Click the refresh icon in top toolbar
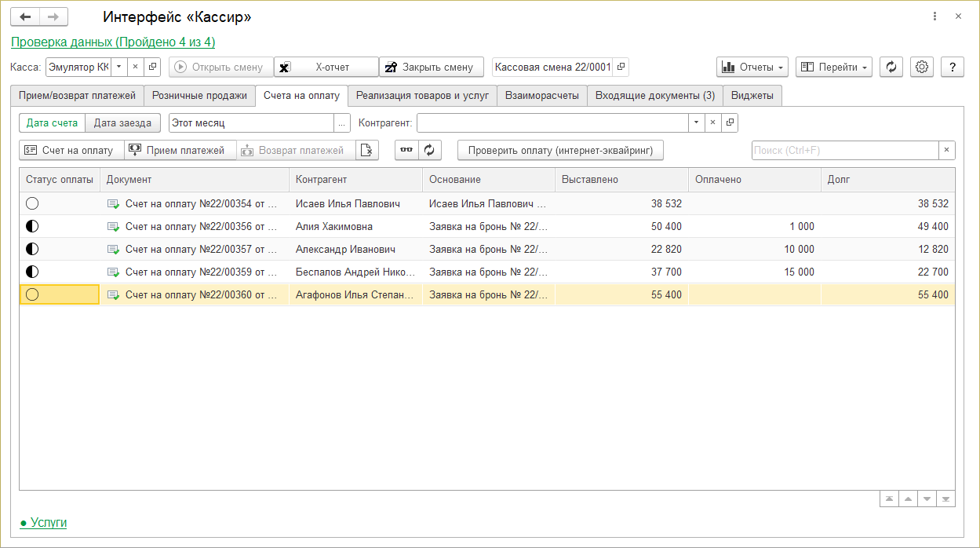980x548 pixels. coord(891,67)
